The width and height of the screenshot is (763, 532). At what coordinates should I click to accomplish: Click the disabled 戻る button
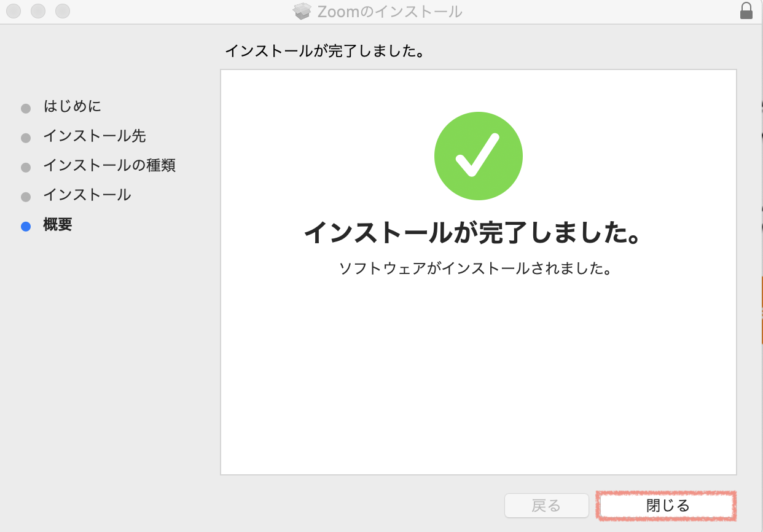pos(546,506)
